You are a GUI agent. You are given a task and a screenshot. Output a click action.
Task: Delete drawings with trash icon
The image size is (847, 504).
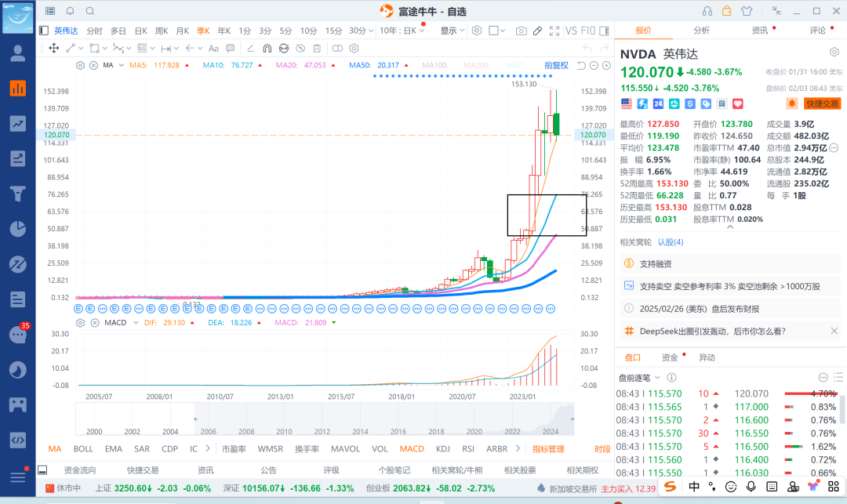click(317, 49)
